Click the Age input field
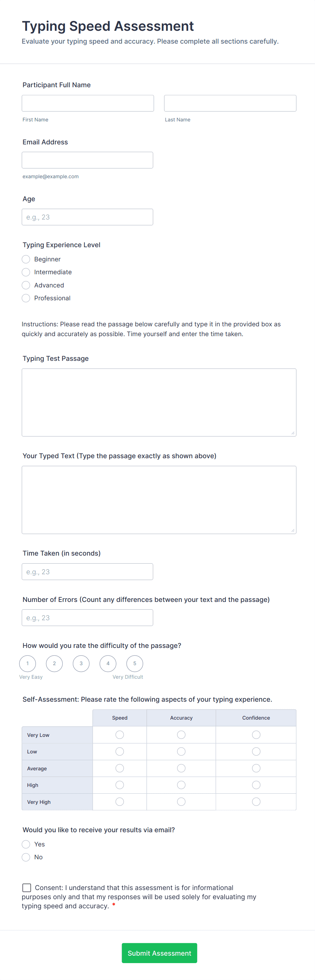Viewport: 315px width, 980px height. click(87, 216)
